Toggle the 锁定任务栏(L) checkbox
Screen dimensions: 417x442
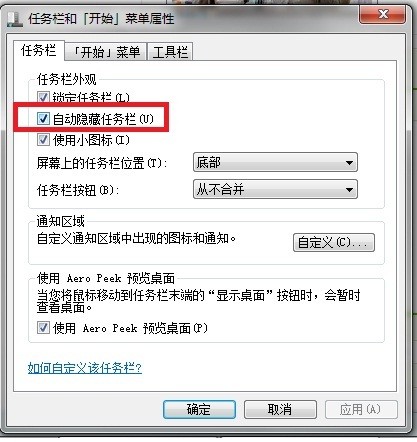43,98
